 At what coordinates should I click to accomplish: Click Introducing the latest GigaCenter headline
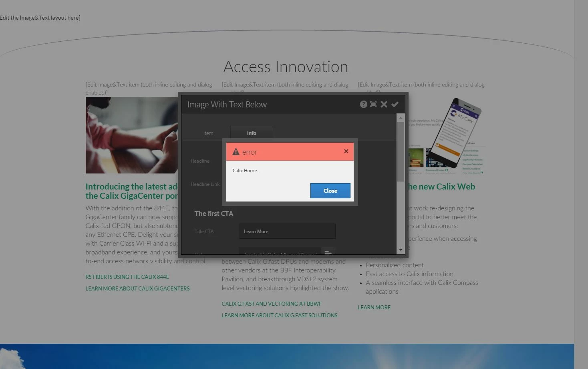point(131,191)
